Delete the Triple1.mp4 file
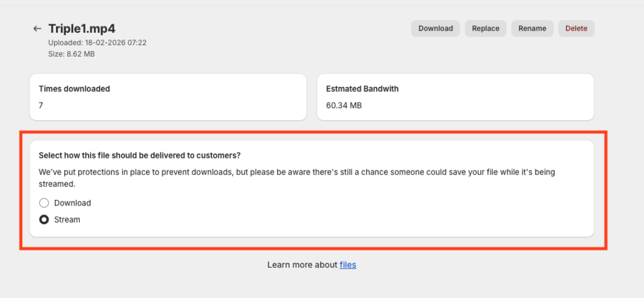Image resolution: width=644 pixels, height=298 pixels. coord(576,28)
